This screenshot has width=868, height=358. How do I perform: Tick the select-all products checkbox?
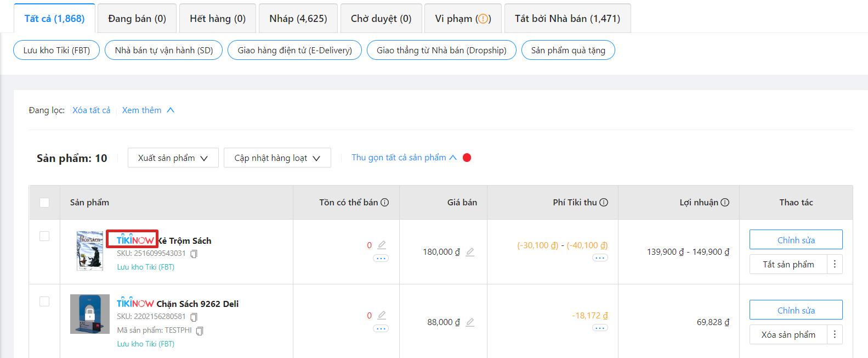coord(44,203)
